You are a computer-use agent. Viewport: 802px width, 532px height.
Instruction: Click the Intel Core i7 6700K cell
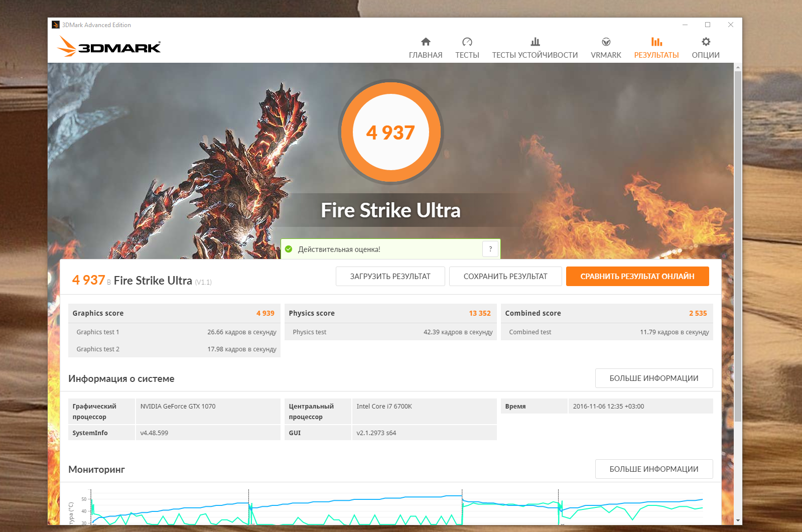pyautogui.click(x=424, y=412)
